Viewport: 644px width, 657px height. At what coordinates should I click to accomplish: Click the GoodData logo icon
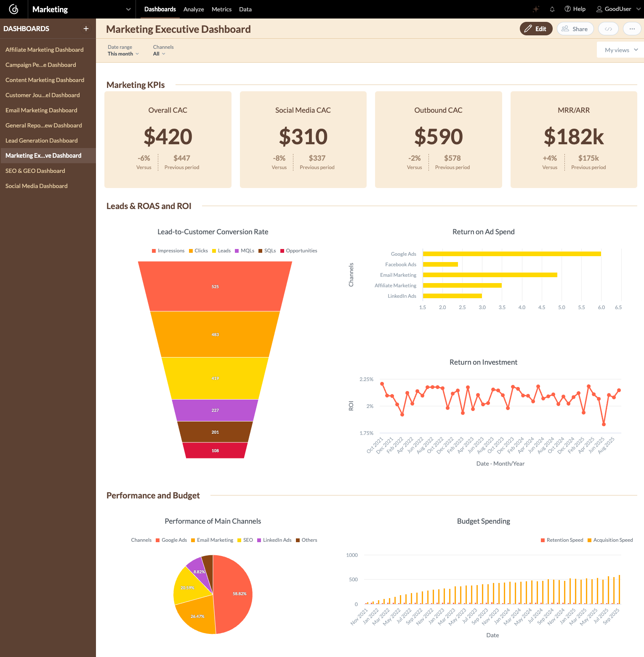14,9
